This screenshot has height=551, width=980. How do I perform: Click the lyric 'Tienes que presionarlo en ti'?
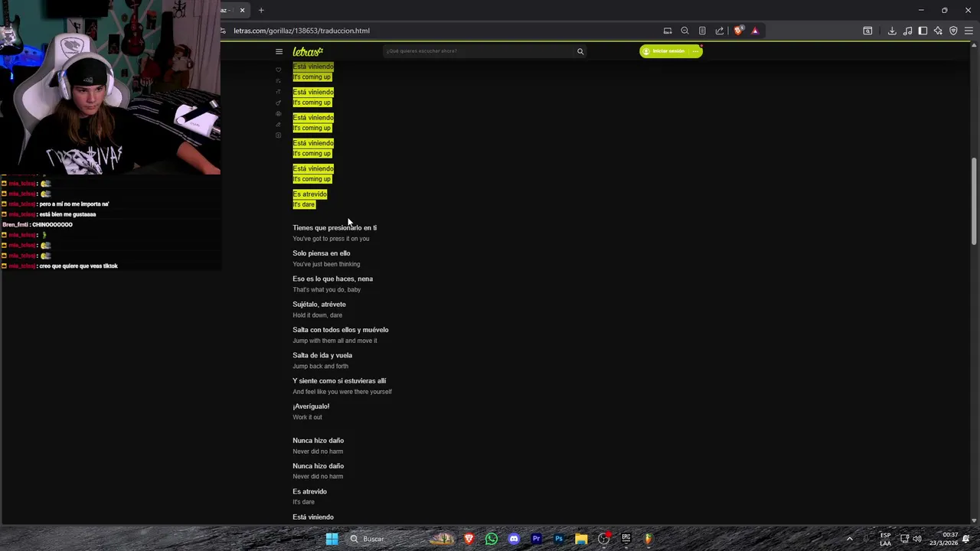tap(335, 227)
